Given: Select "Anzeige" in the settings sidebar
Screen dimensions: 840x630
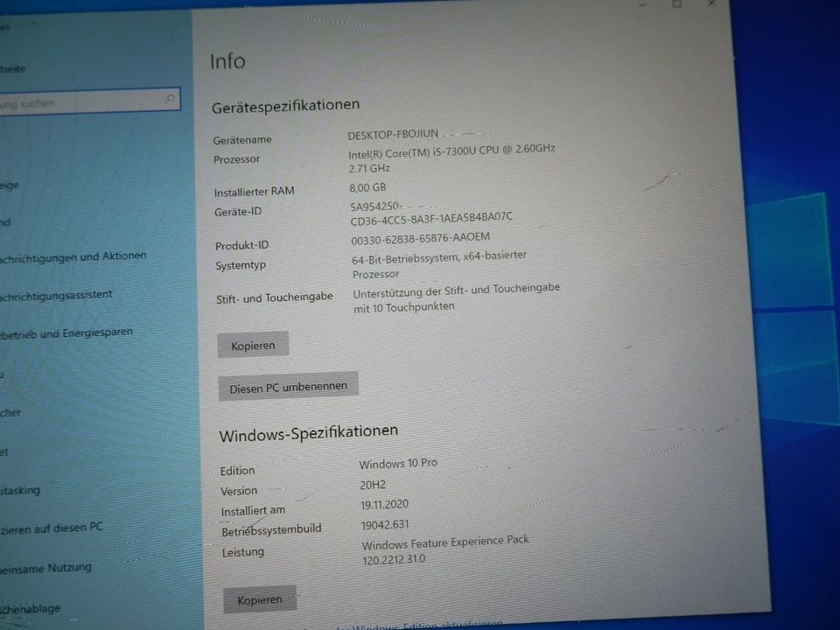Looking at the screenshot, I should (x=12, y=185).
